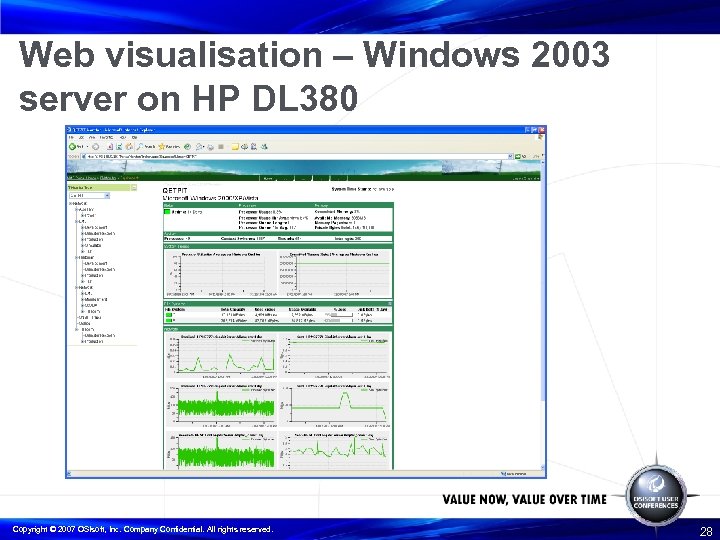The image size is (720, 540).
Task: Open the View menu in the browser
Action: point(92,137)
